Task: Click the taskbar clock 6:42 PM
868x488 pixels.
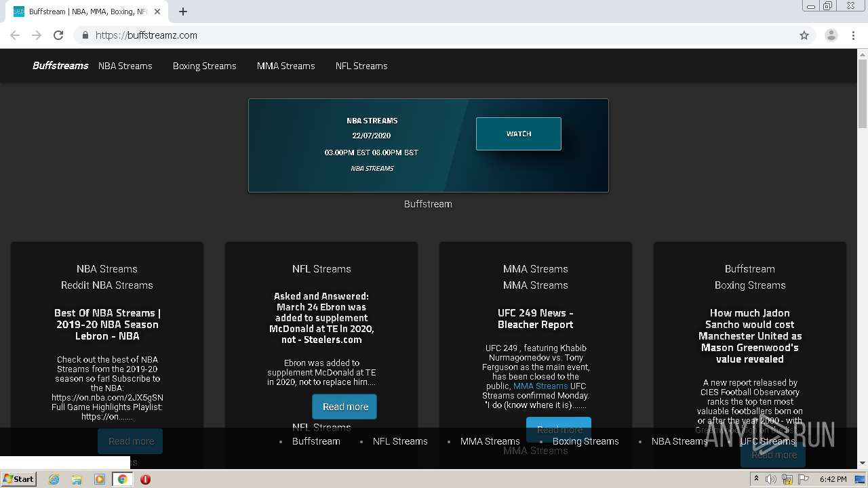Action: [x=833, y=479]
